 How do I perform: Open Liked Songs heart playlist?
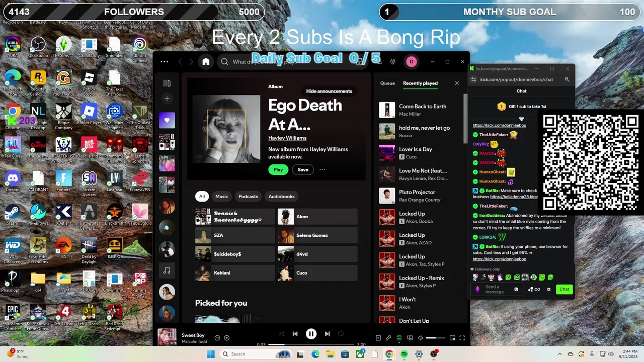167,120
